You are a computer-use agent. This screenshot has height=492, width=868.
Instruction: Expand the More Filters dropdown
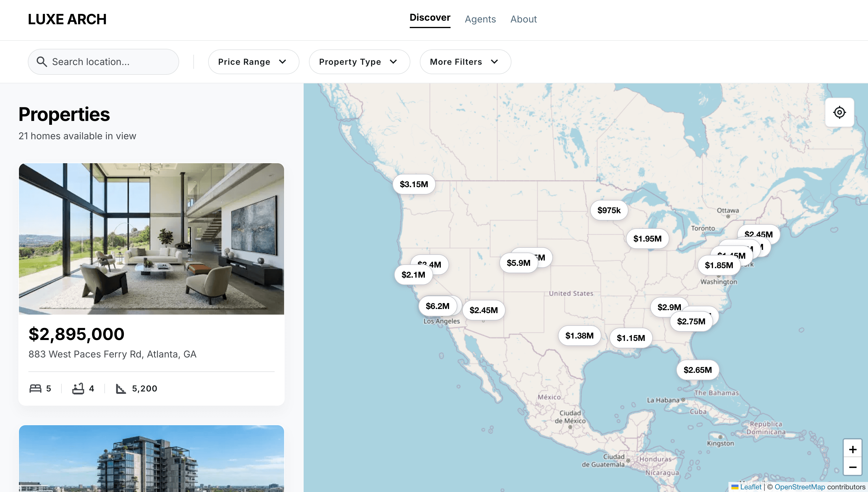[x=465, y=62]
